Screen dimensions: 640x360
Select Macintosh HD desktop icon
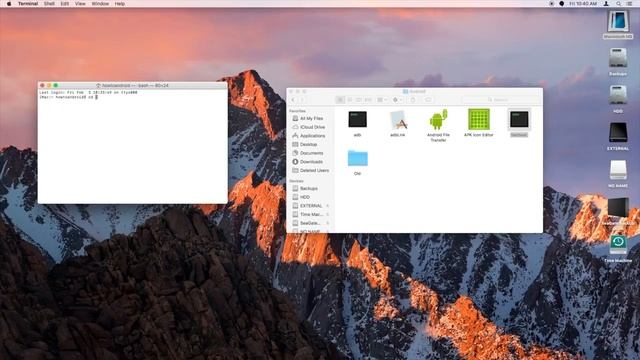tap(618, 24)
